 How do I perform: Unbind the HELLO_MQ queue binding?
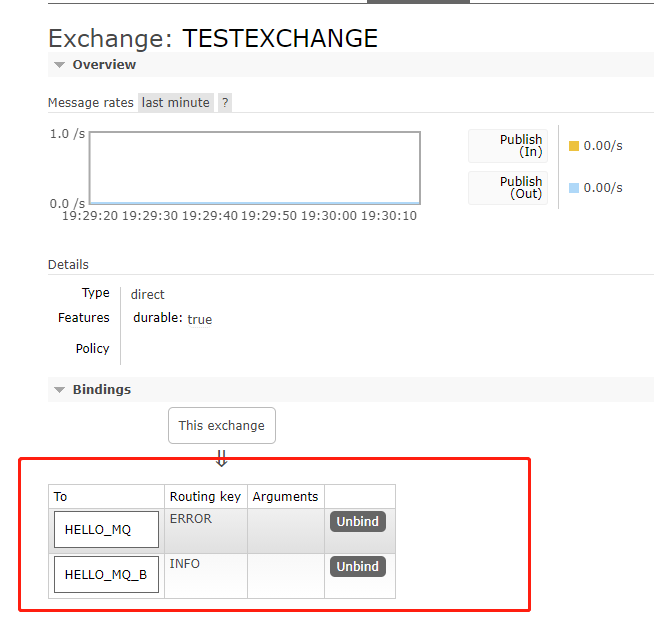coord(357,522)
